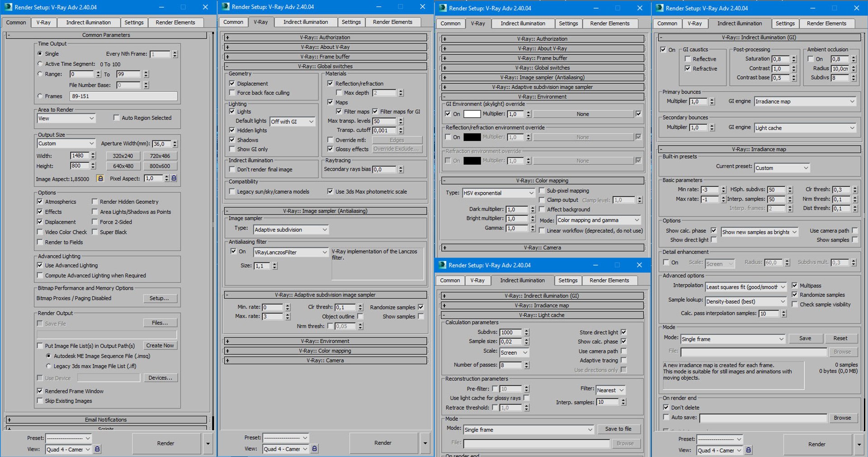The image size is (868, 457).
Task: Open Indirect illumination tab in Global switches window
Action: (x=306, y=22)
